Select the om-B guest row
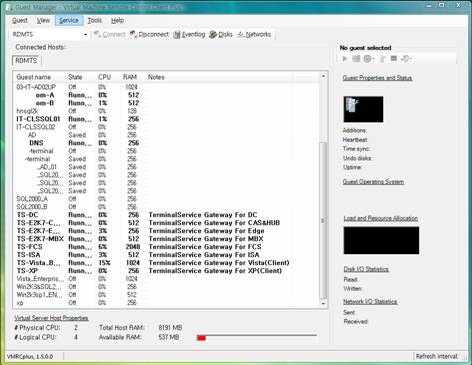The image size is (472, 365). point(167,103)
